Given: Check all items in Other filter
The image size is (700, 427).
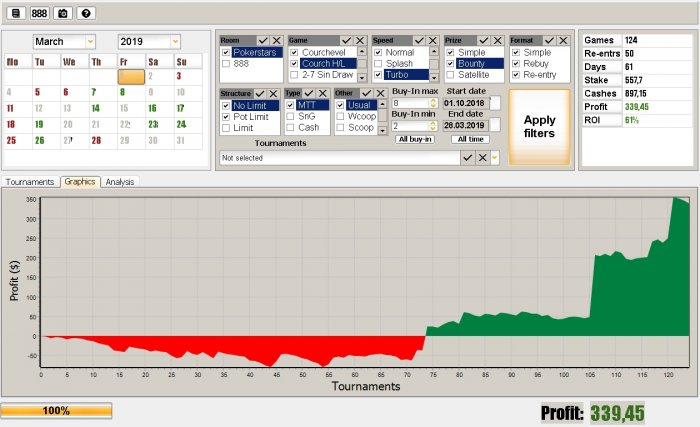Looking at the screenshot, I should coord(367,93).
